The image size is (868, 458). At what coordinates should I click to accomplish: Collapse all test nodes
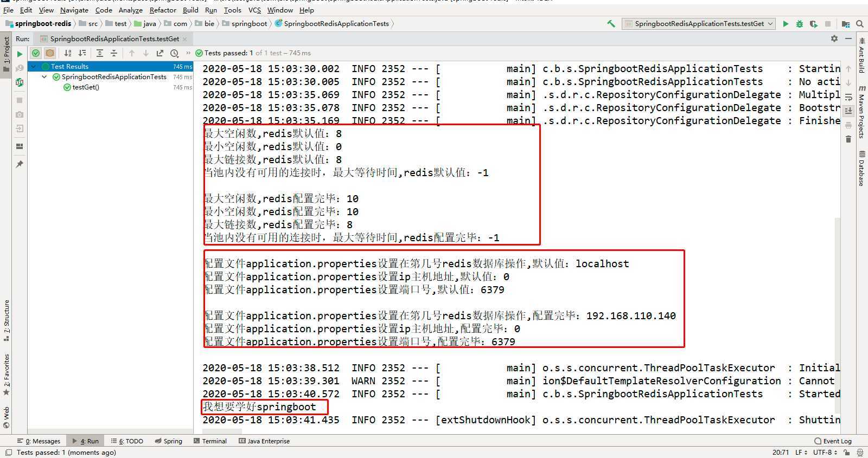point(114,53)
